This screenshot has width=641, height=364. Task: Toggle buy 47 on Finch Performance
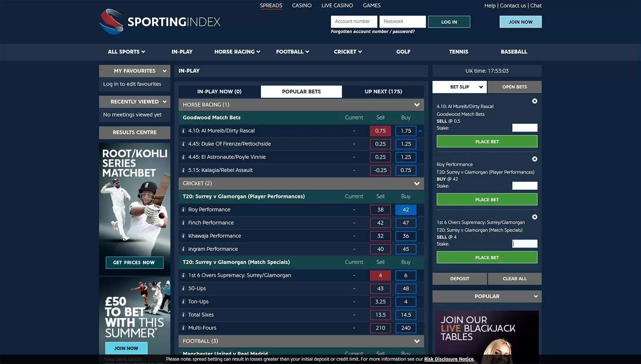coord(406,223)
